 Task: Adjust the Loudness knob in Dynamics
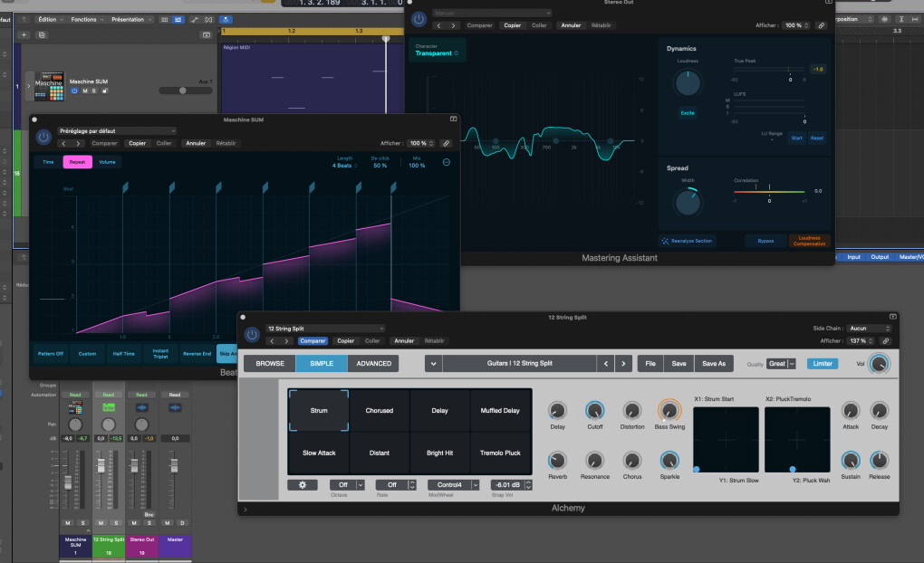[x=688, y=83]
